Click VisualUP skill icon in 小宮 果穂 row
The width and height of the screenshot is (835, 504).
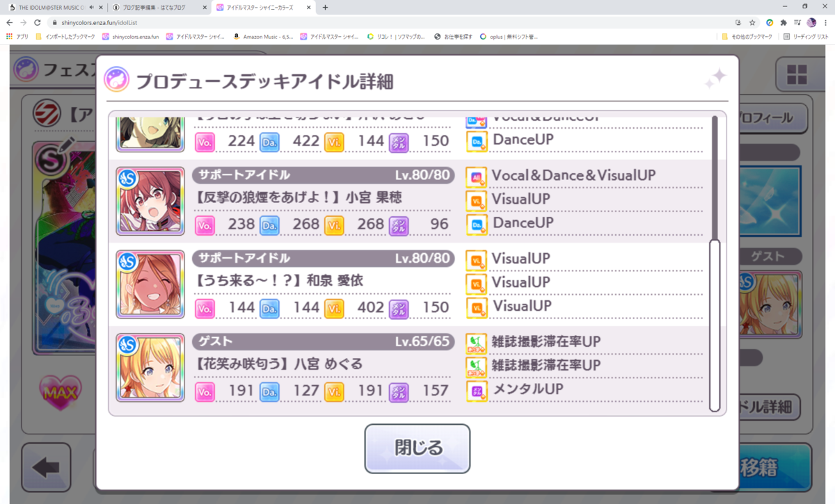click(477, 200)
